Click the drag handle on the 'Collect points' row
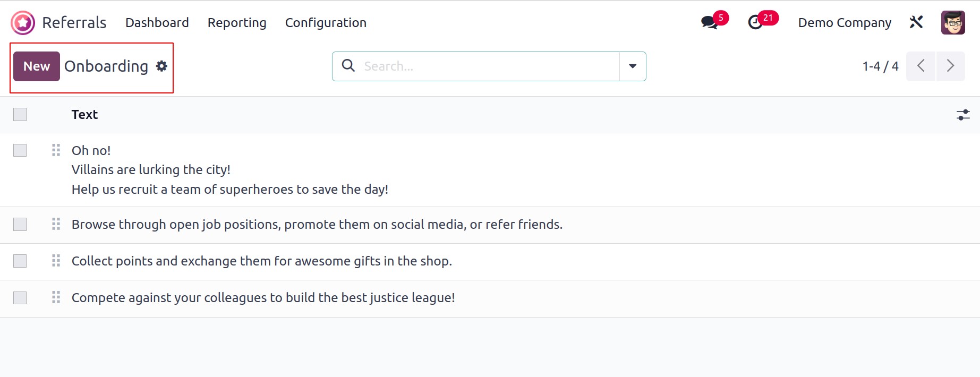980x377 pixels. click(56, 261)
